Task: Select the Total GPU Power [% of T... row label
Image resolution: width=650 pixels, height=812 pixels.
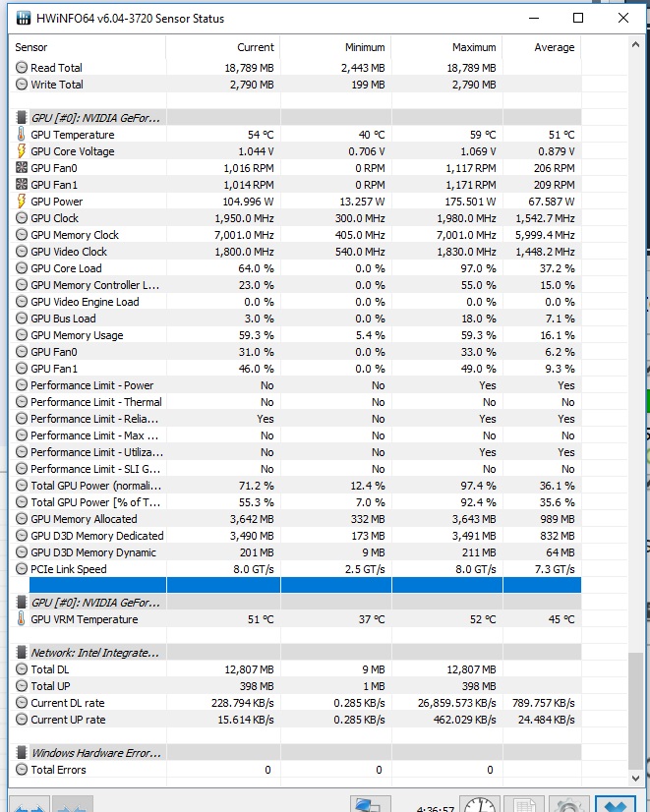Action: (95, 502)
